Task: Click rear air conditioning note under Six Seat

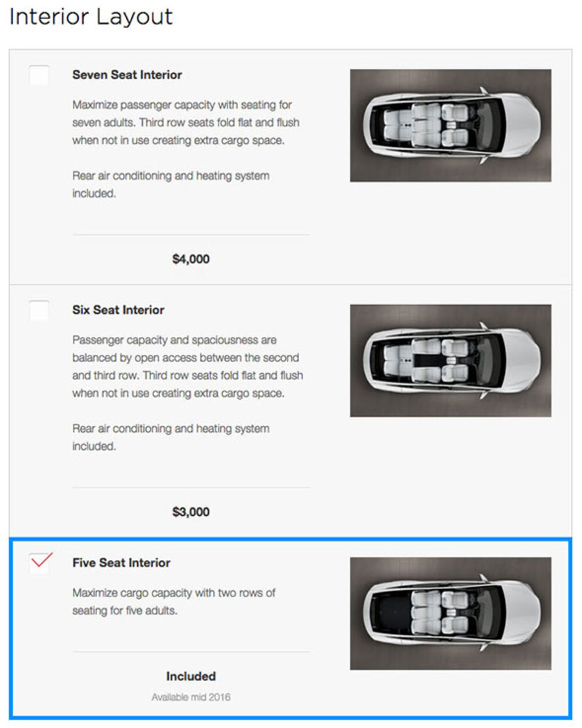Action: click(171, 437)
